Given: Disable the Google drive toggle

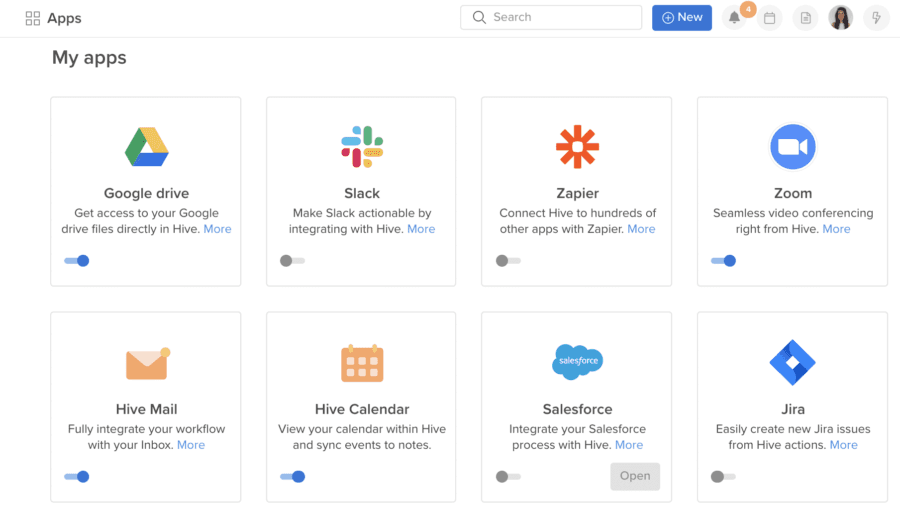Looking at the screenshot, I should point(77,261).
